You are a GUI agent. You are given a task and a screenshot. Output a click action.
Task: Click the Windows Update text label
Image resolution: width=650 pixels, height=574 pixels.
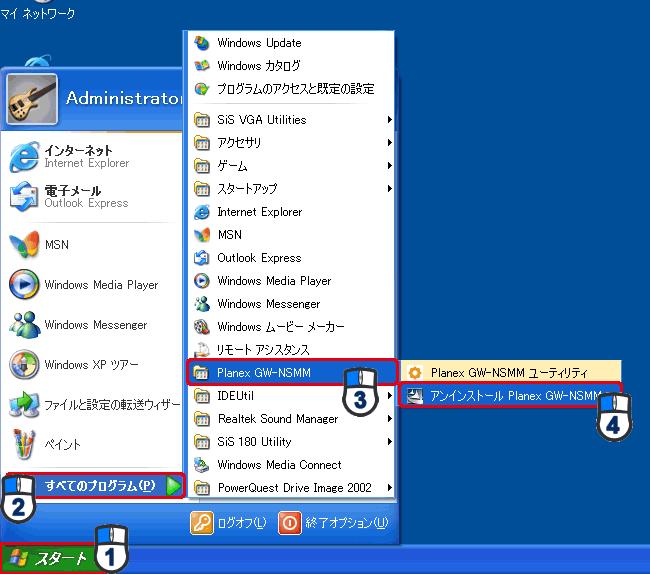coord(260,43)
